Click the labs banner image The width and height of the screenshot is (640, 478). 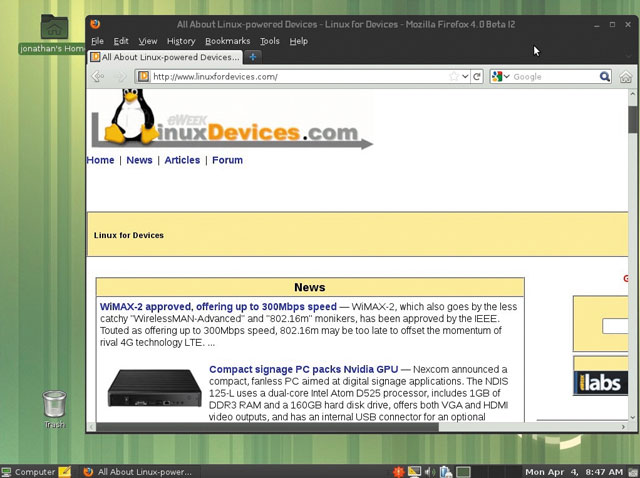pyautogui.click(x=600, y=382)
